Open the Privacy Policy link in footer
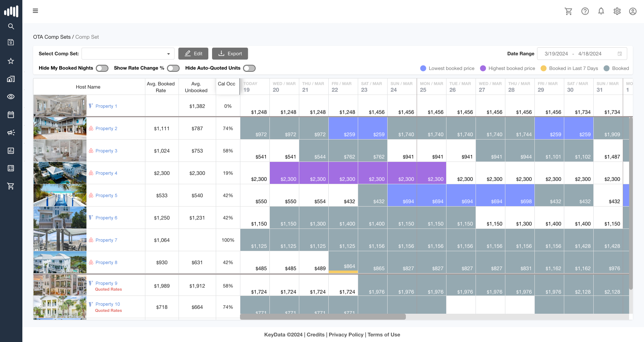The width and height of the screenshot is (644, 342). (346, 334)
